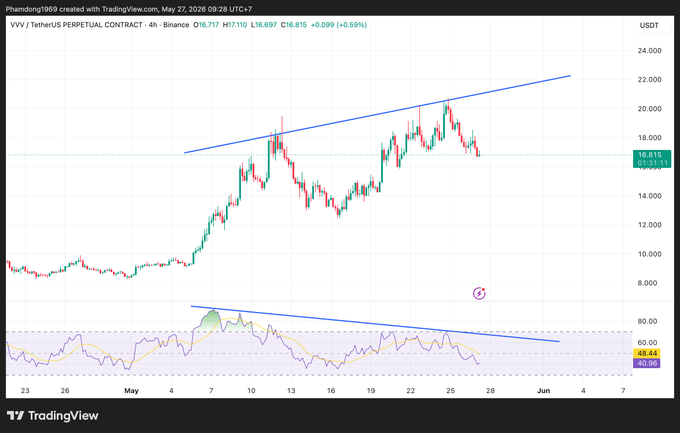Click the purple lightning bolt event icon
Screen dimensions: 680x433
[x=479, y=294]
